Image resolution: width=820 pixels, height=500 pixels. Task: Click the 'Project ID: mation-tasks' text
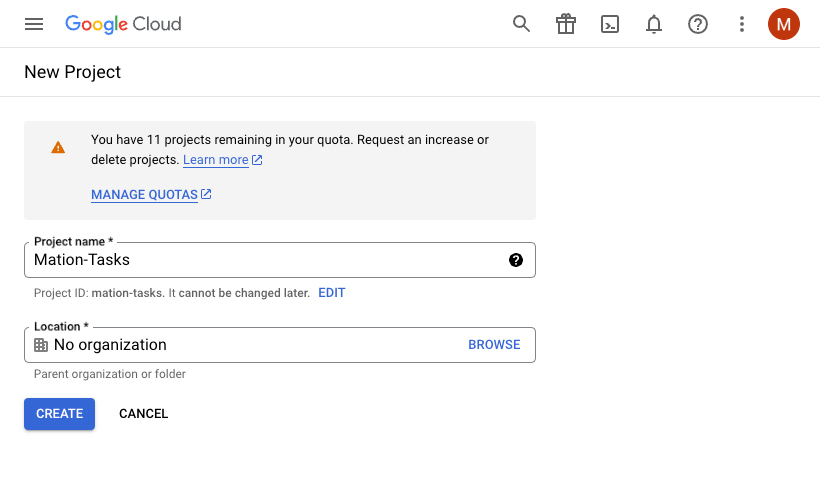point(98,293)
